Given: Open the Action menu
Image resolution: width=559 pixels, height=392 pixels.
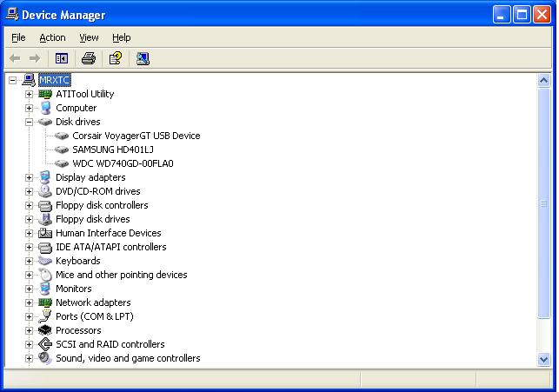Looking at the screenshot, I should pyautogui.click(x=52, y=37).
